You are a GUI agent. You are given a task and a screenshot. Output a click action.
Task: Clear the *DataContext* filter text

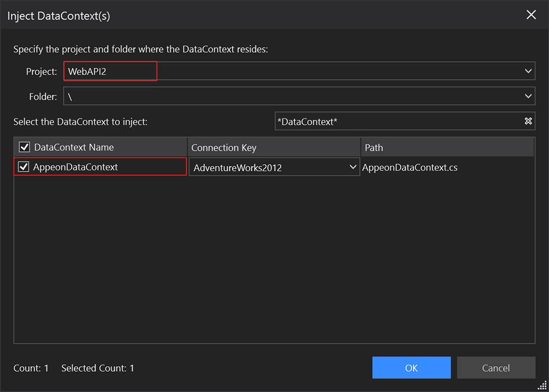pos(527,121)
